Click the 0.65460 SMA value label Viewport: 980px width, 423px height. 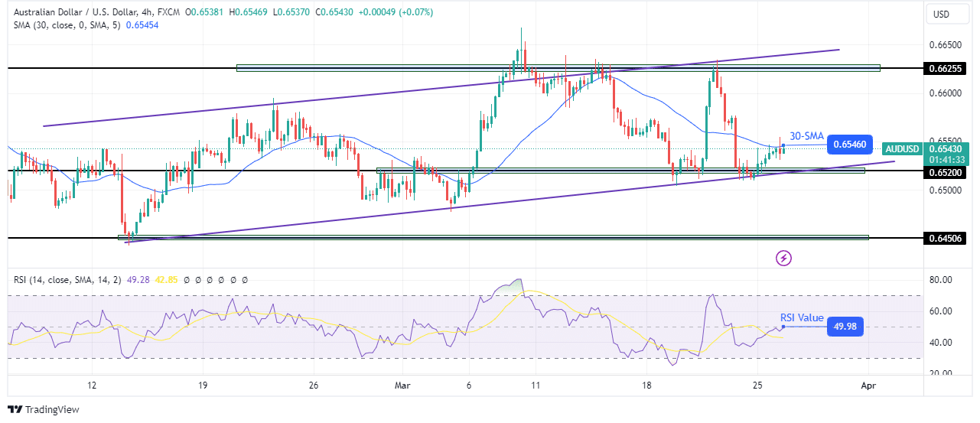850,144
